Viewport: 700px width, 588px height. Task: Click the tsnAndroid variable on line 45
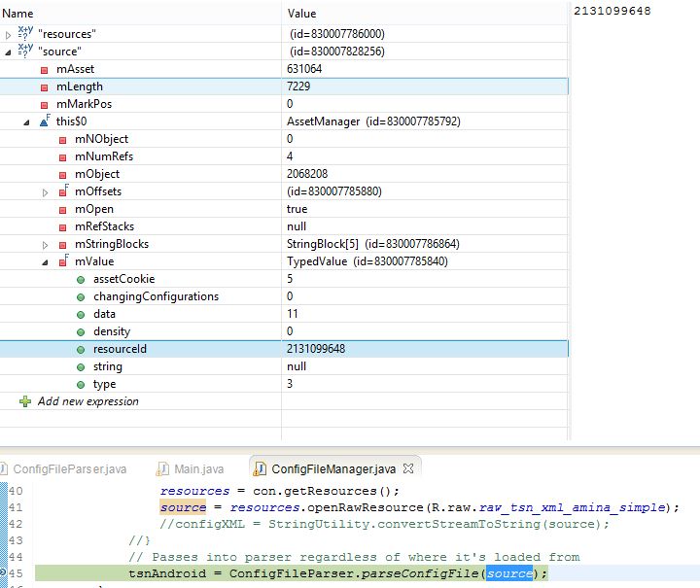click(x=167, y=573)
